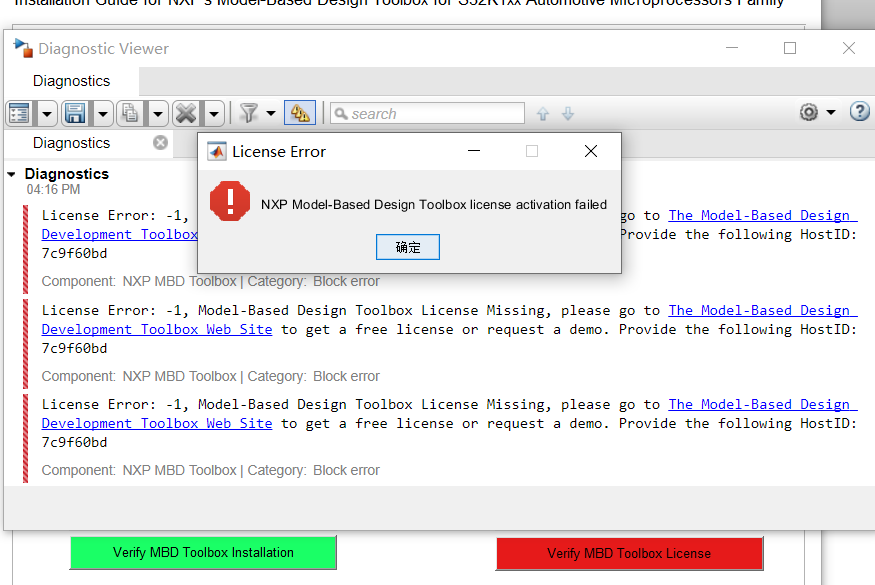
Task: Select second error HostID text 7c9f60bd
Action: point(74,348)
